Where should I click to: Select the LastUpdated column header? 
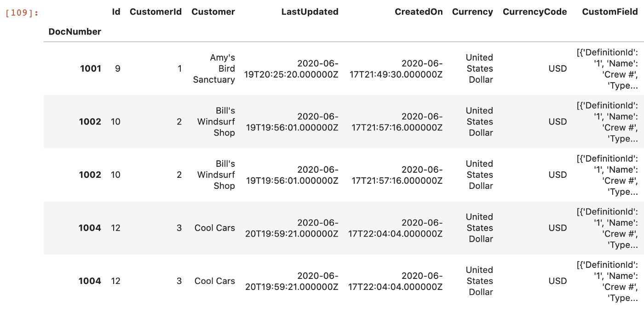tap(310, 12)
